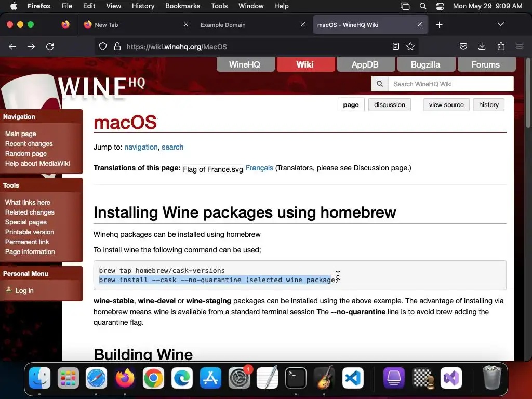Viewport: 532px width, 399px height.
Task: Open the Save to Pocket icon
Action: point(463,46)
